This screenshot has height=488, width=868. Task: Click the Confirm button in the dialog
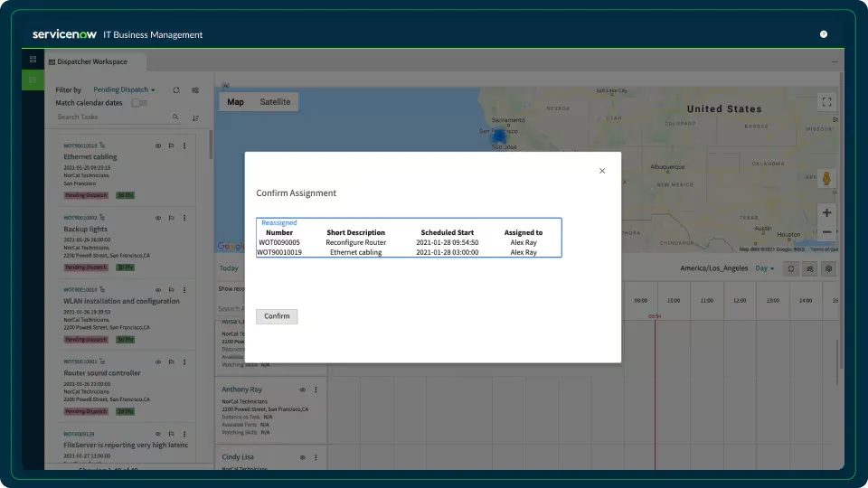click(277, 316)
